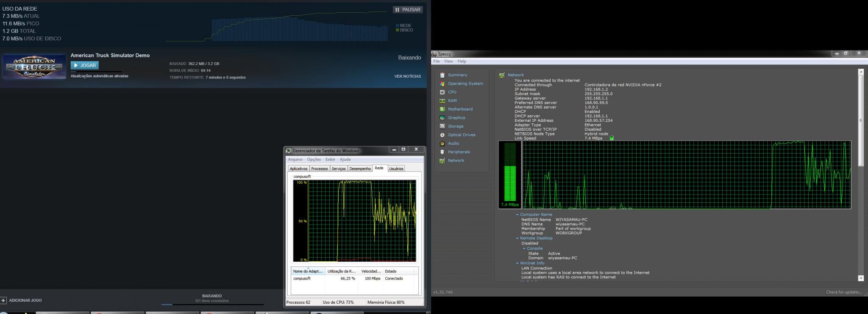Switch to the Desempenho tab
The height and width of the screenshot is (314, 868).
tap(360, 168)
